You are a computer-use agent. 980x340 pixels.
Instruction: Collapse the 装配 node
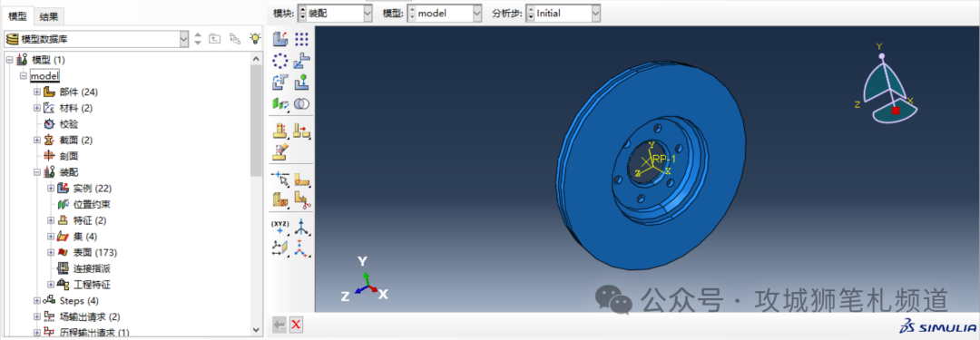point(37,172)
